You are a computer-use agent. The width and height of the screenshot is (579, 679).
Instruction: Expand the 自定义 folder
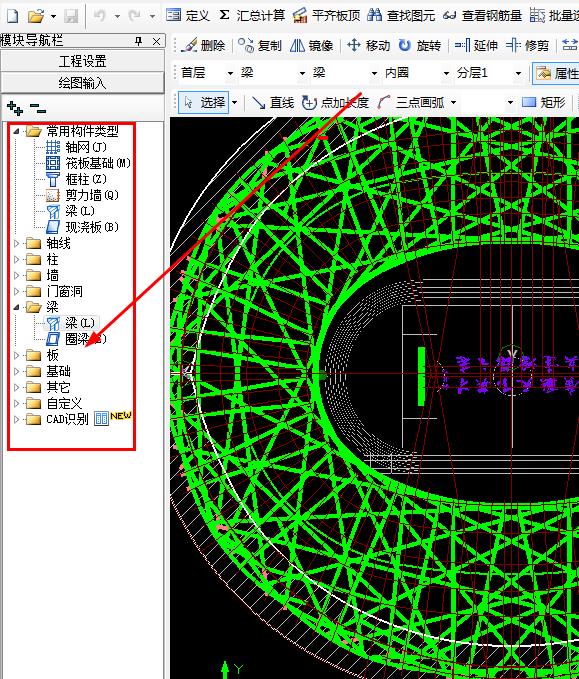point(16,404)
